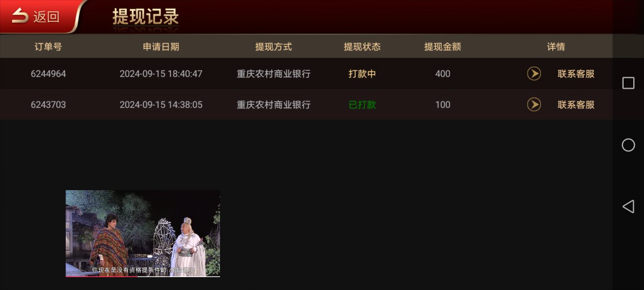Viewport: 644px width, 290px height.
Task: Contact 联系客服 for the 400 withdrawal
Action: pos(576,74)
